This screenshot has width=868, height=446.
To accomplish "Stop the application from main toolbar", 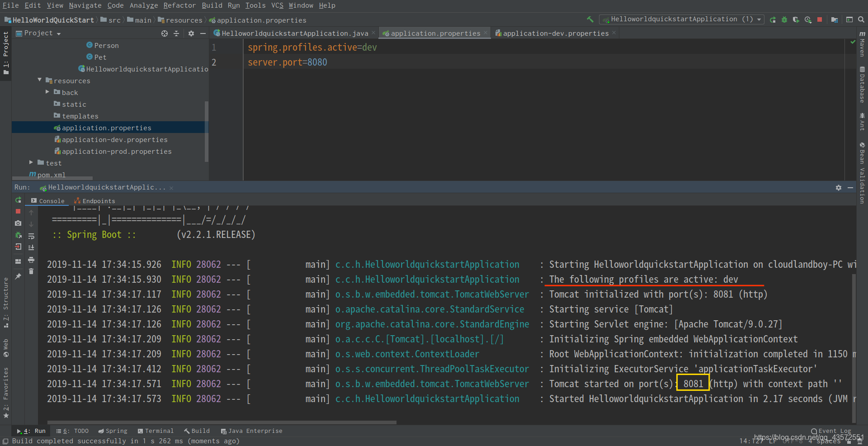I will pyautogui.click(x=820, y=19).
